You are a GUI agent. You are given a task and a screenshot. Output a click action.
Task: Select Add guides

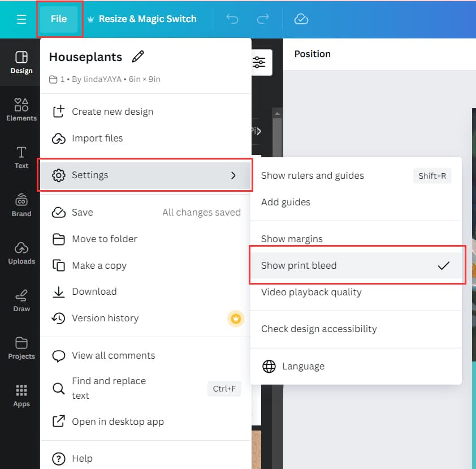point(356,202)
